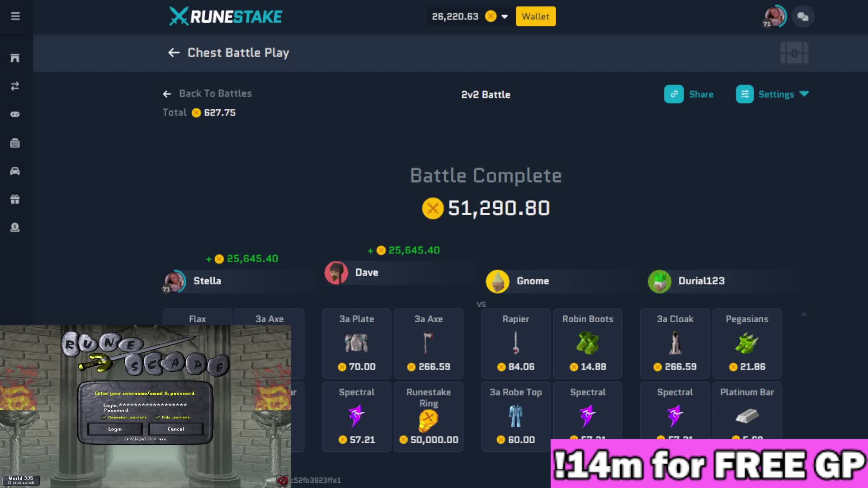Click Cancel in RuneScape window
868x488 pixels.
click(176, 429)
